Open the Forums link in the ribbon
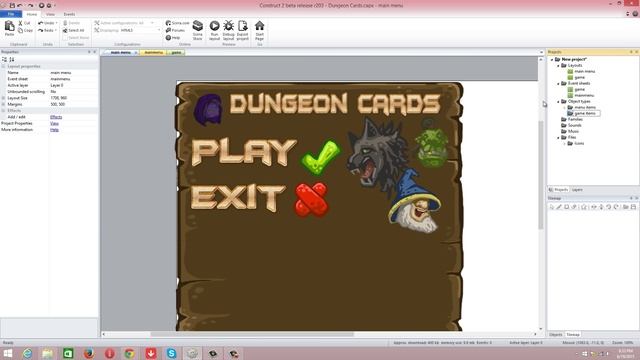This screenshot has width=640, height=360. [x=176, y=31]
